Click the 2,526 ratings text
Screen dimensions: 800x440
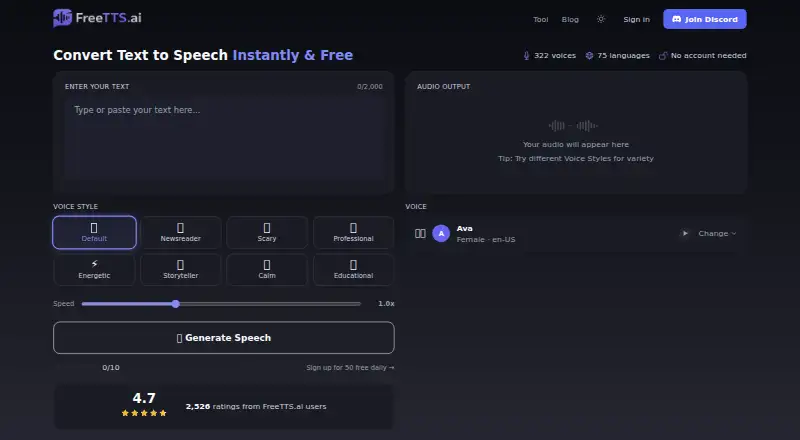coord(256,407)
